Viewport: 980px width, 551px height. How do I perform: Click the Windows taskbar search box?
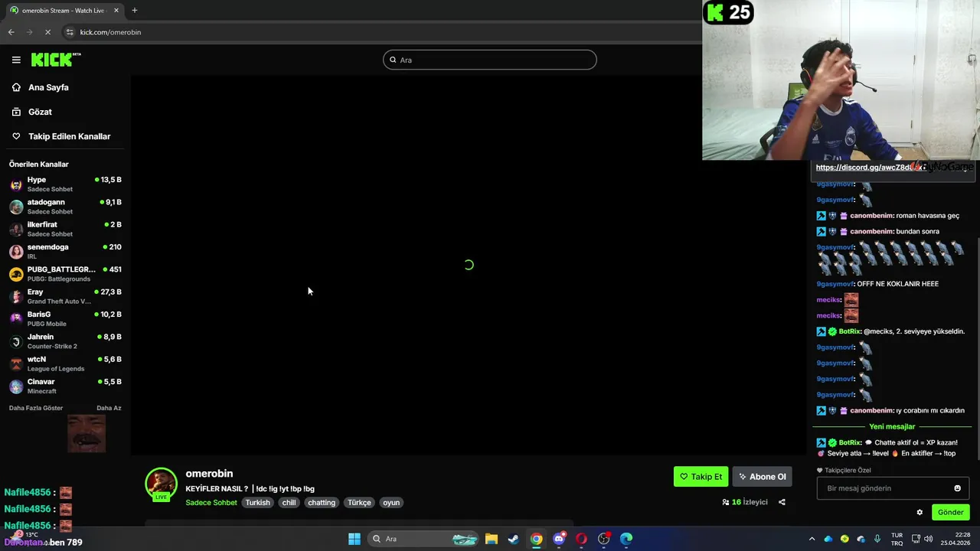click(x=423, y=539)
